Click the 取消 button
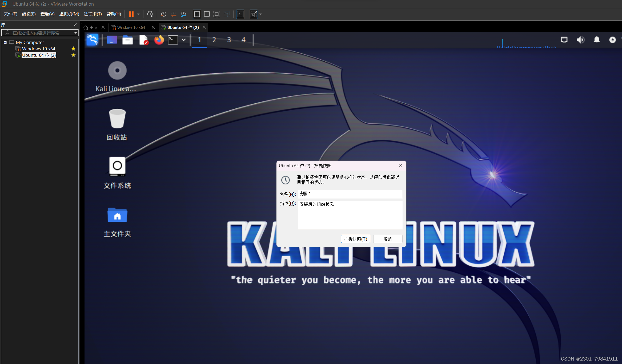 pyautogui.click(x=387, y=239)
